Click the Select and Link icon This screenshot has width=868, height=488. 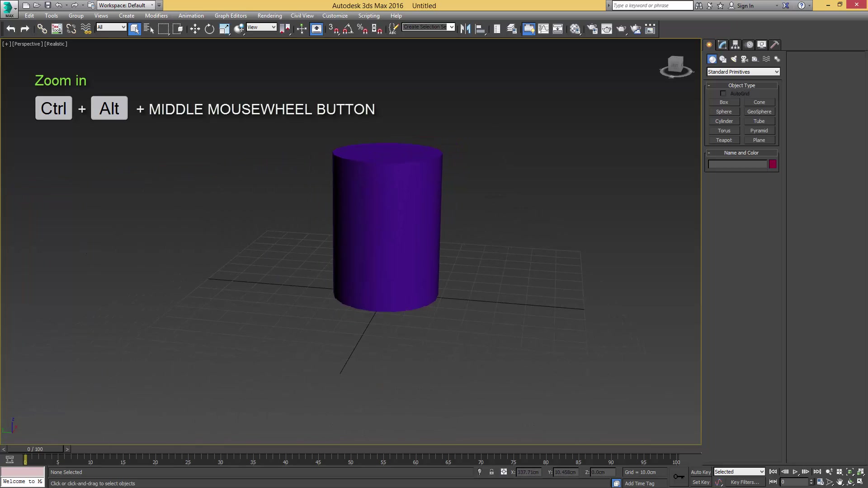[42, 29]
